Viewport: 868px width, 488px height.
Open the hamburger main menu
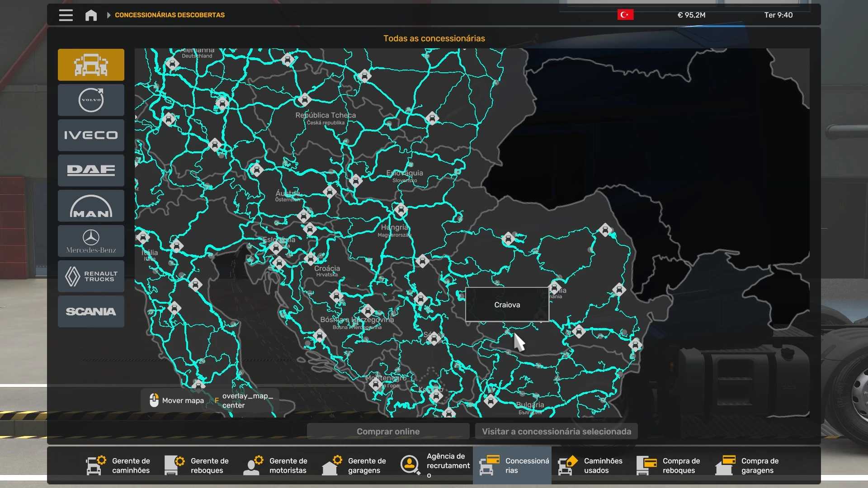point(66,15)
